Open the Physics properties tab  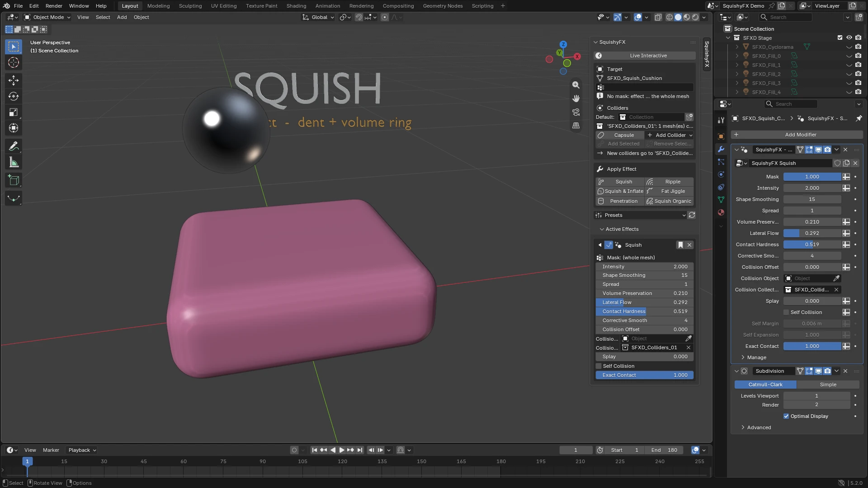tap(721, 174)
